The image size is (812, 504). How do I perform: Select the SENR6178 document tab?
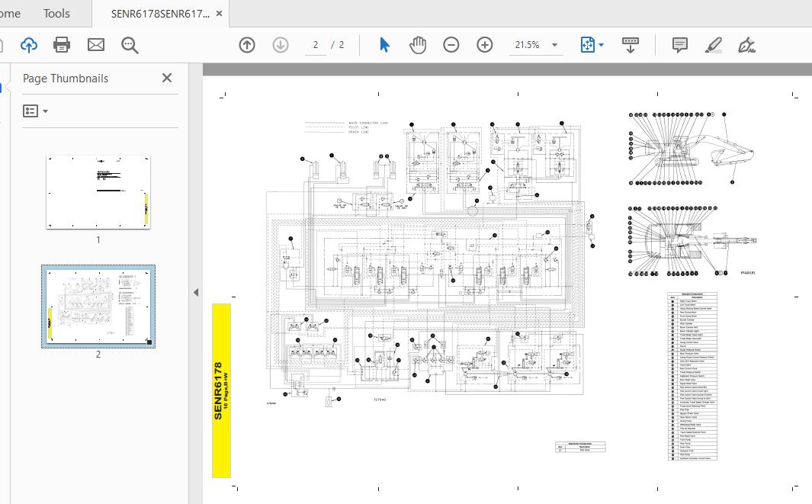pyautogui.click(x=160, y=14)
